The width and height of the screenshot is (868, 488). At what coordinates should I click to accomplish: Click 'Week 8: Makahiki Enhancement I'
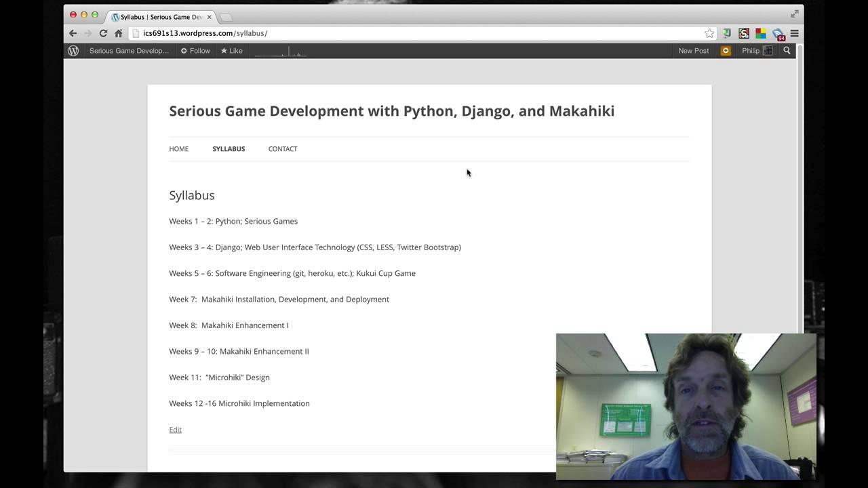tap(229, 325)
